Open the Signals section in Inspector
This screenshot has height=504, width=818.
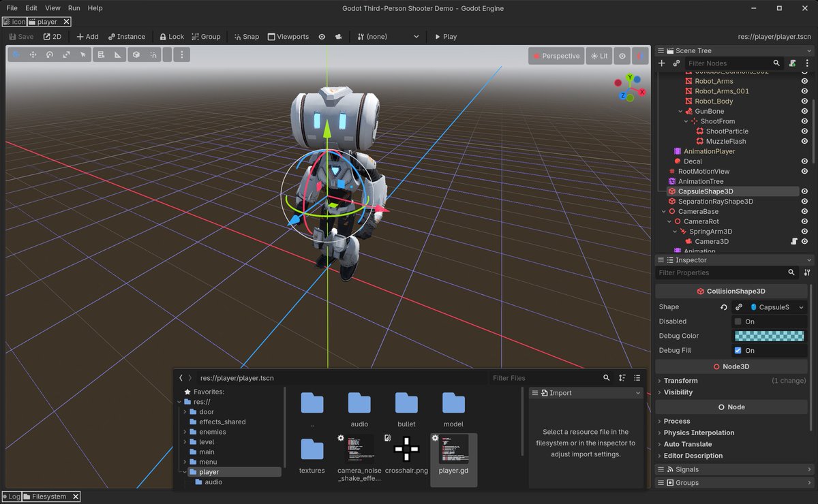tap(734, 469)
